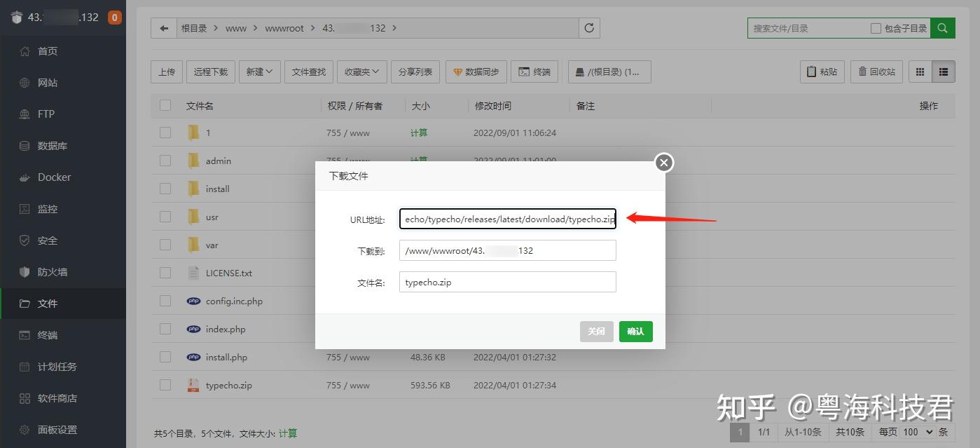Click the 下载到 download path field

point(508,250)
